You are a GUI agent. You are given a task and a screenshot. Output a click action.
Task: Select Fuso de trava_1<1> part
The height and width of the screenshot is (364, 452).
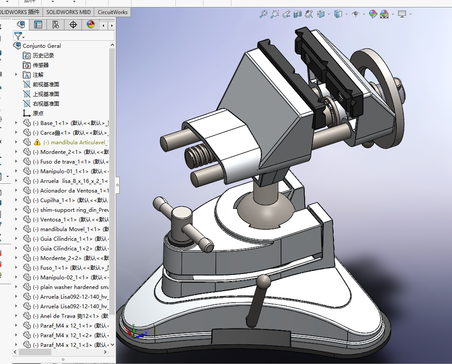(x=70, y=162)
